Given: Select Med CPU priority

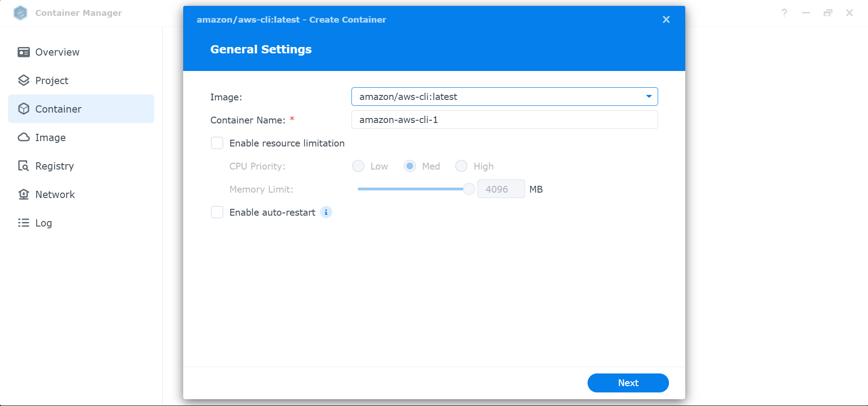Looking at the screenshot, I should click(x=410, y=166).
